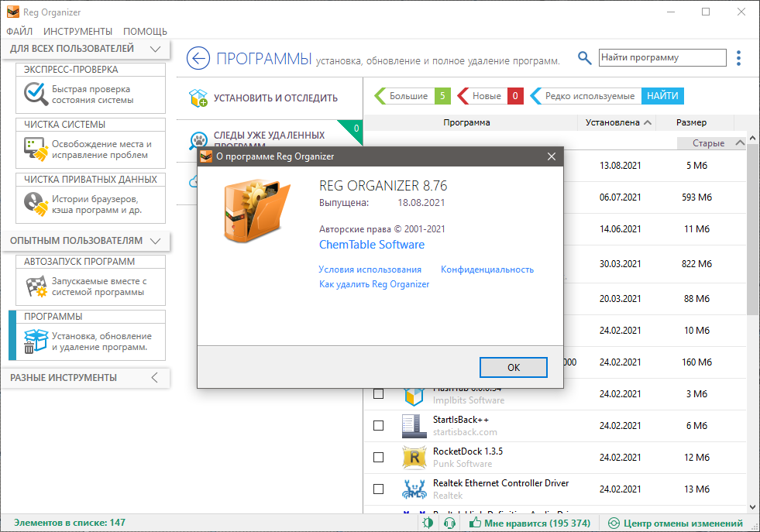The image size is (760, 532).
Task: Tick the checkbox for Realtek Ethernet Controller Driver
Action: click(379, 489)
